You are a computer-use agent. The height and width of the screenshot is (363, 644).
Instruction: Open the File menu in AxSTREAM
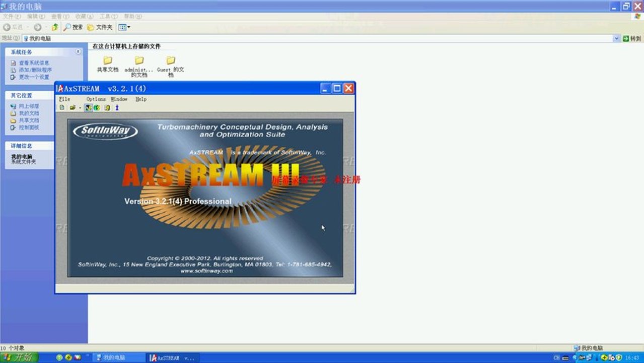pyautogui.click(x=64, y=99)
